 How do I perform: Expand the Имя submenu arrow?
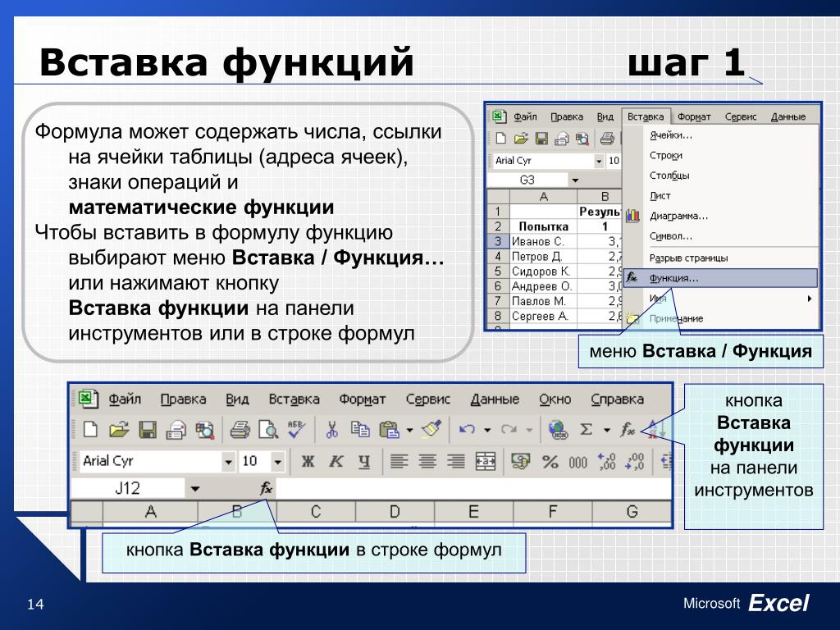click(810, 299)
